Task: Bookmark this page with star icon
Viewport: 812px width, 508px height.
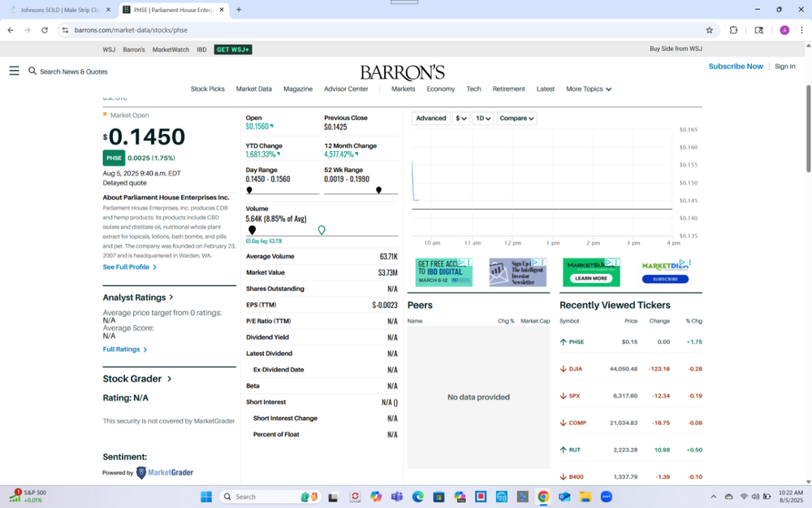Action: (x=709, y=30)
